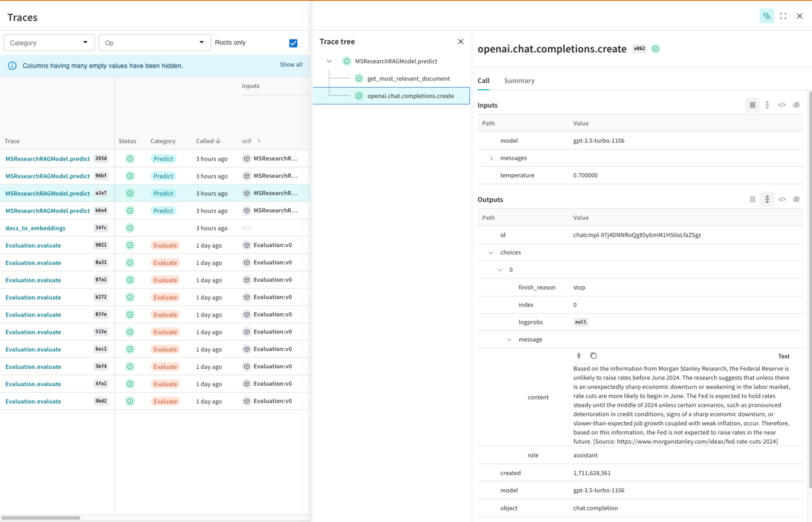Toggle hidden values eye icon in Inputs

tap(796, 105)
